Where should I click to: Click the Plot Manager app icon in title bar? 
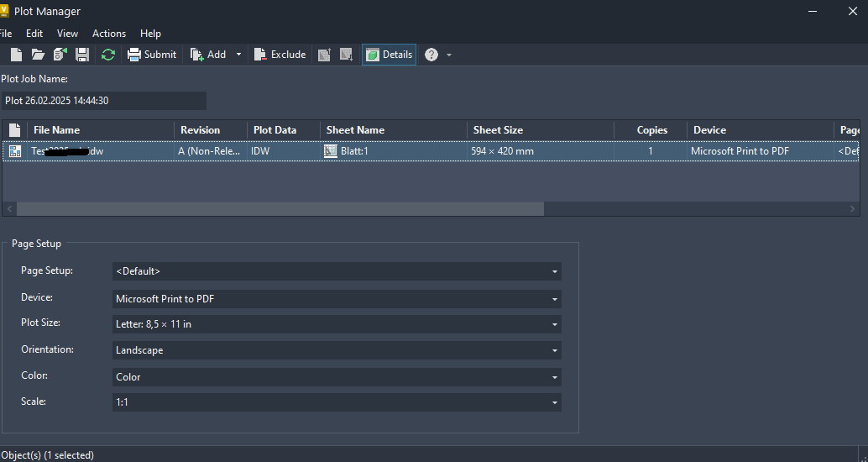click(x=4, y=11)
